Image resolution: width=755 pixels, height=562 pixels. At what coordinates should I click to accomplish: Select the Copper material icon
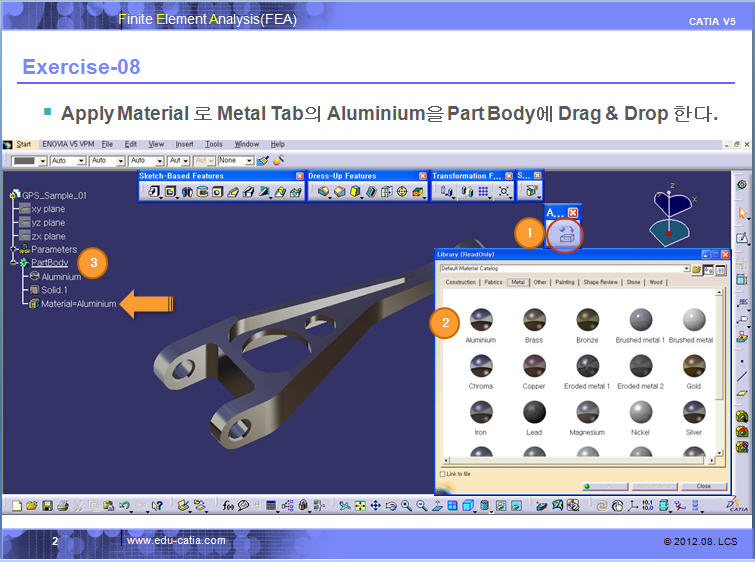[x=534, y=366]
